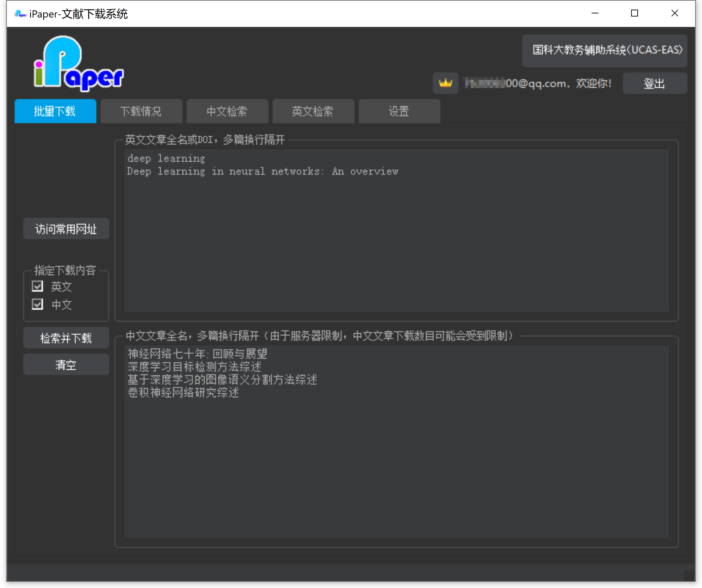This screenshot has height=588, width=702.
Task: Toggle the 英文 download checkbox
Action: [38, 286]
